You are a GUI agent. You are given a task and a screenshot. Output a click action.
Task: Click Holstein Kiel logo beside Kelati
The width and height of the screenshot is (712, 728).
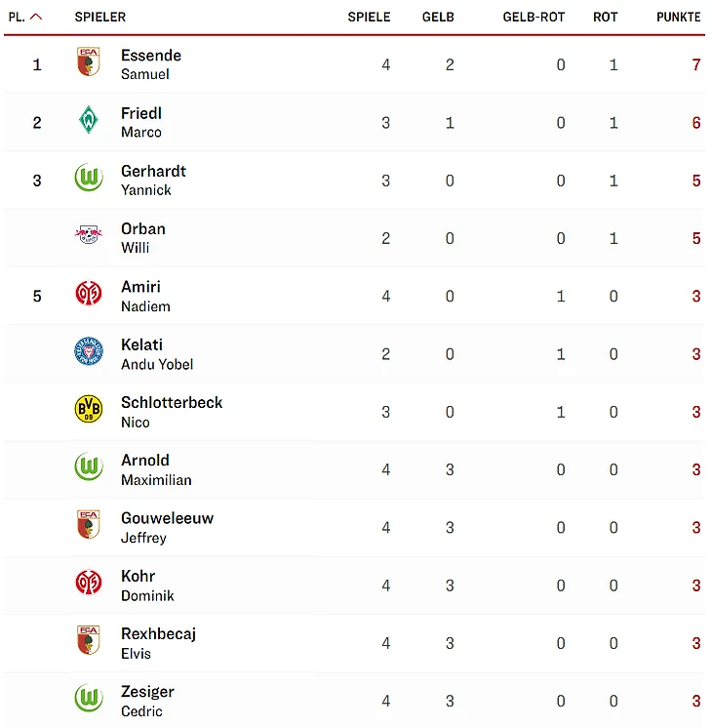(89, 351)
